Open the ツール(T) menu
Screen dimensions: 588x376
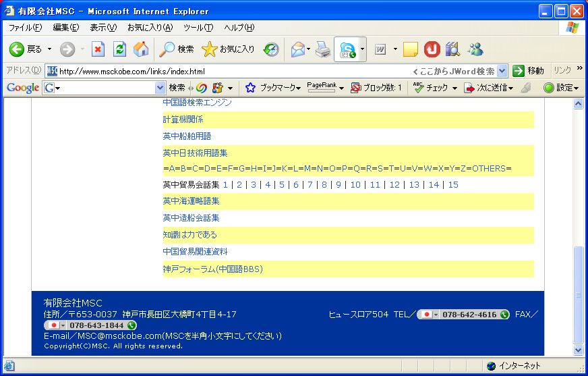point(198,28)
